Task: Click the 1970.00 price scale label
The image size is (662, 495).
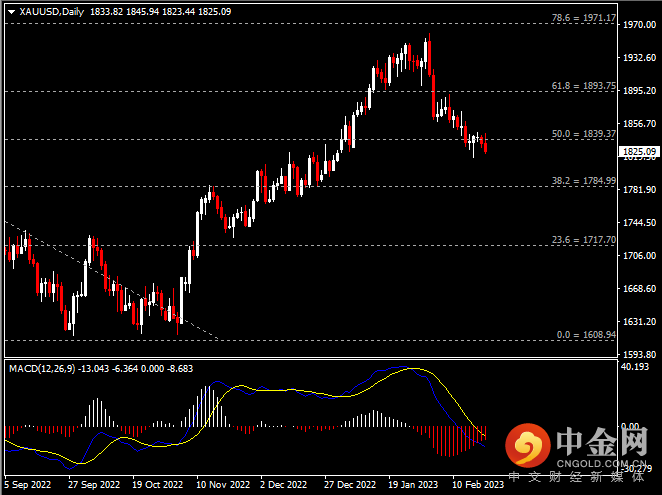Action: point(637,25)
